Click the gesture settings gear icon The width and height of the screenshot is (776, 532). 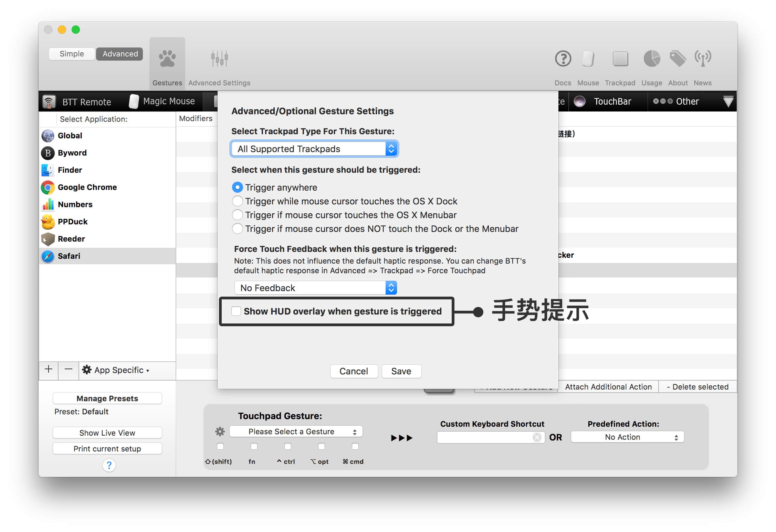pyautogui.click(x=220, y=431)
